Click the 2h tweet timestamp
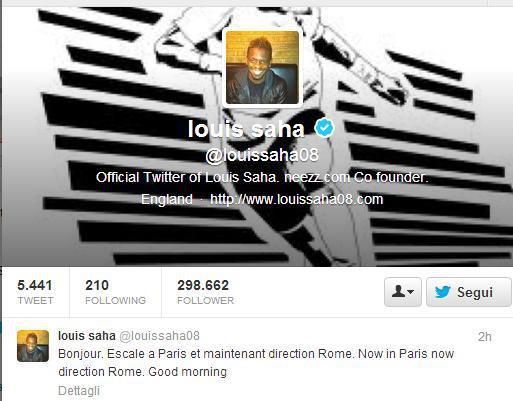The image size is (513, 401). pyautogui.click(x=485, y=337)
